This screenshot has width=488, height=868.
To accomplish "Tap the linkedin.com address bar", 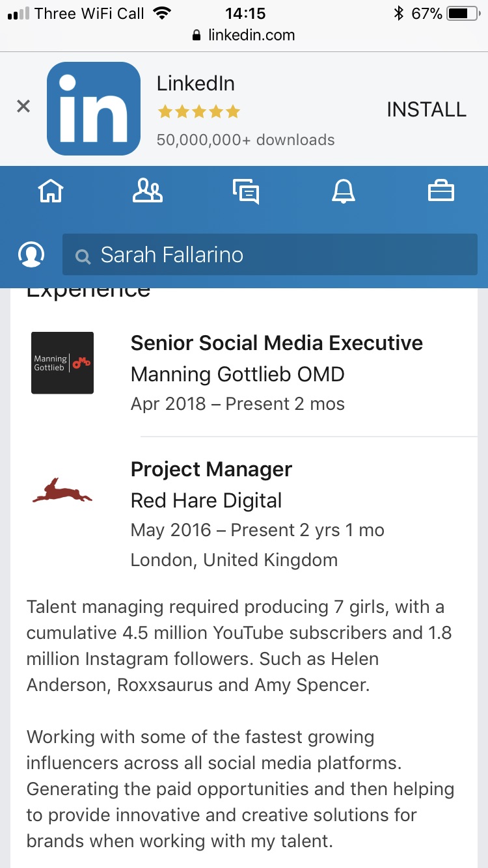I will (244, 35).
